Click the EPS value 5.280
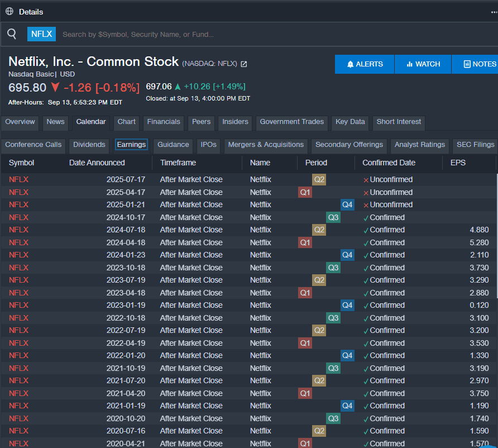This screenshot has width=498, height=448. pos(479,242)
